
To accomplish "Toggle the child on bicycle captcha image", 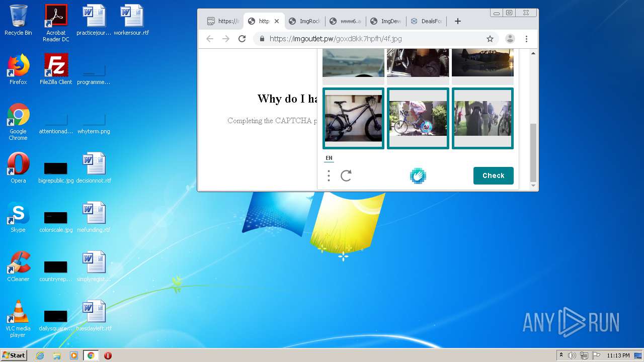I will 418,119.
